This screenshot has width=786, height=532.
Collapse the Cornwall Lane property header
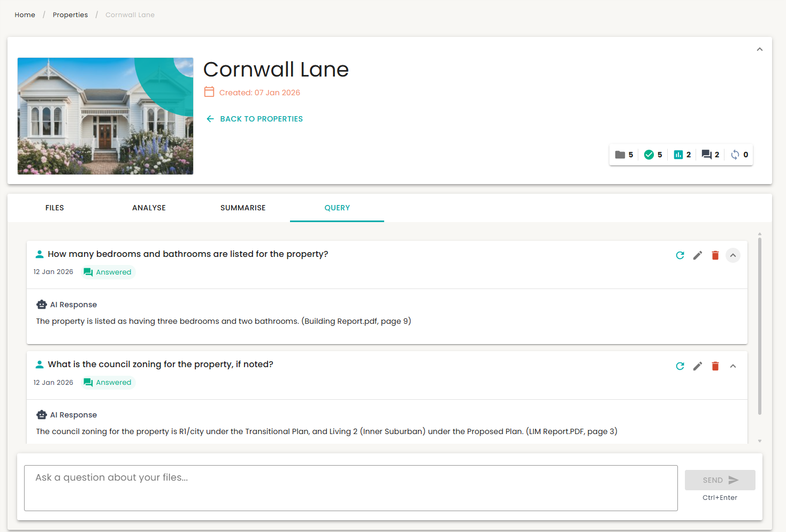[x=759, y=48]
